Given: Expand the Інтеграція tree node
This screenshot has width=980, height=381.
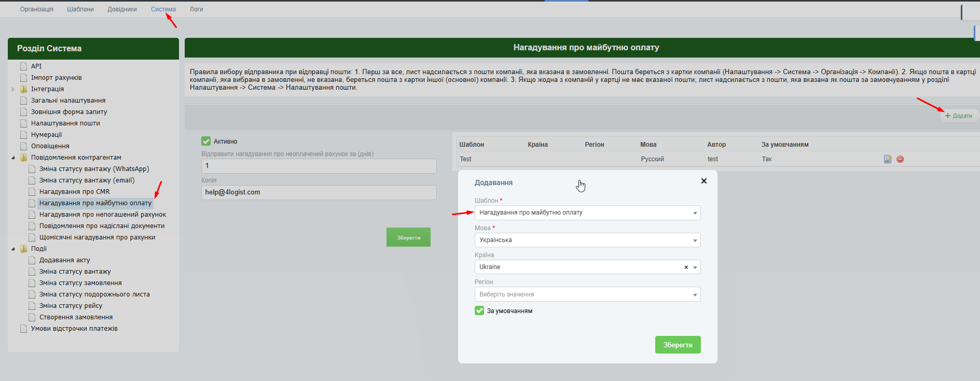Looking at the screenshot, I should [x=13, y=89].
